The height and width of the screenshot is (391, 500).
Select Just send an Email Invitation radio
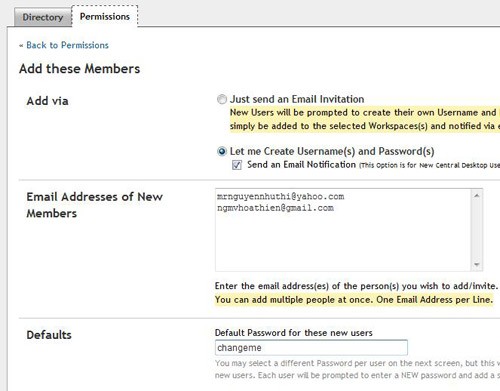(222, 99)
